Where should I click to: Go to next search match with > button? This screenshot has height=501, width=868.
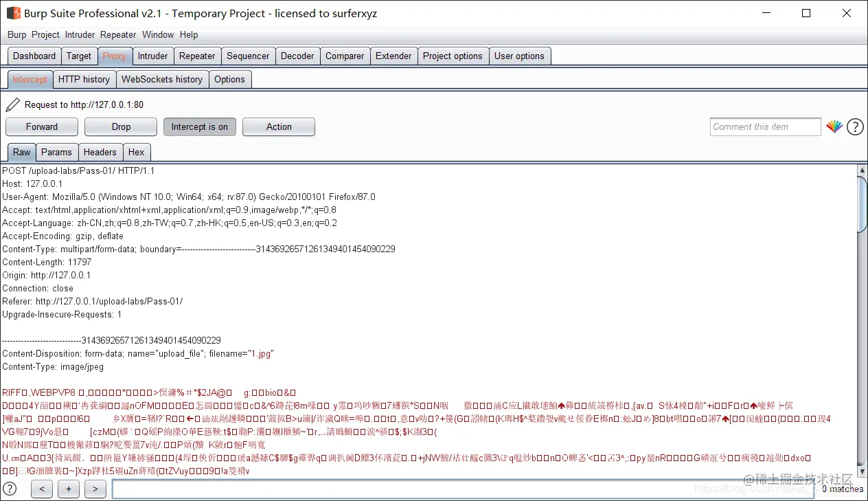pyautogui.click(x=95, y=489)
